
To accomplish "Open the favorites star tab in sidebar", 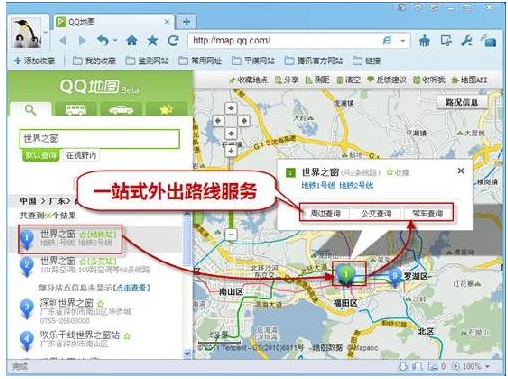I will tap(166, 109).
